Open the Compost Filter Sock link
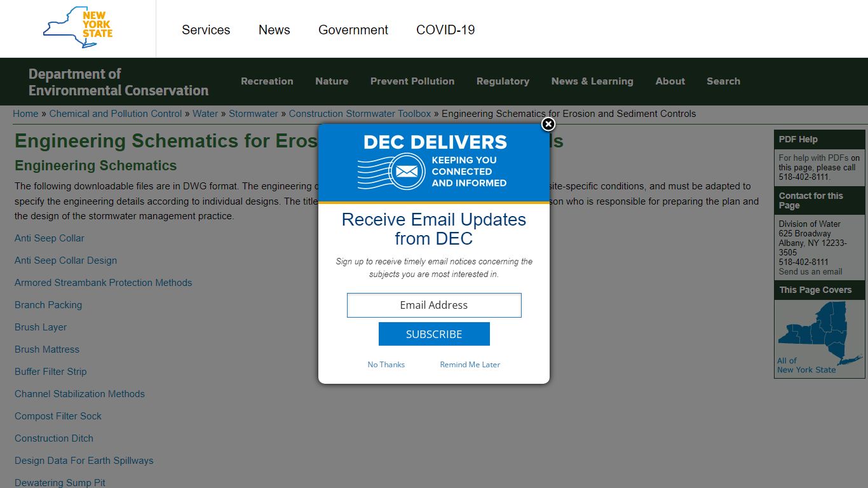Screen dimensions: 868x488 click(58, 416)
